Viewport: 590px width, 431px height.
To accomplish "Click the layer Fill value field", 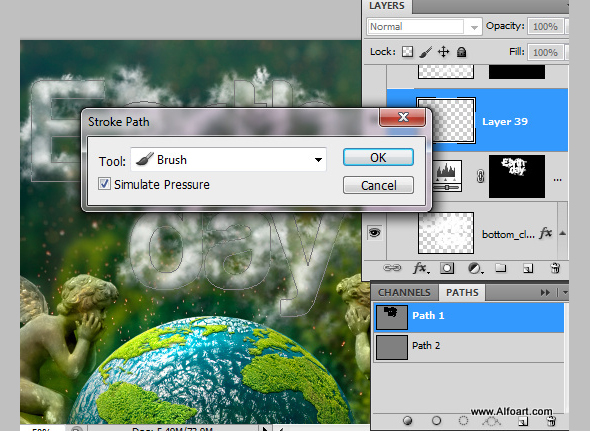I will coord(545,52).
